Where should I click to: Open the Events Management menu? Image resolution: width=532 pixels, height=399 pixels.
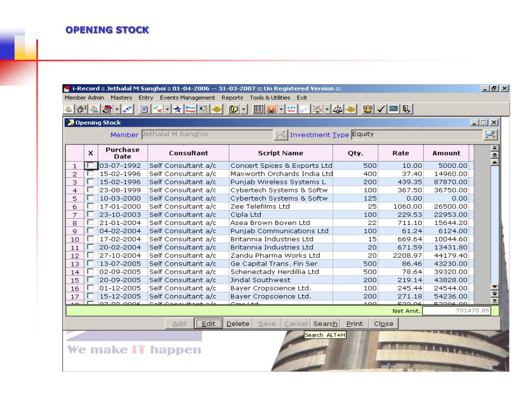187,98
